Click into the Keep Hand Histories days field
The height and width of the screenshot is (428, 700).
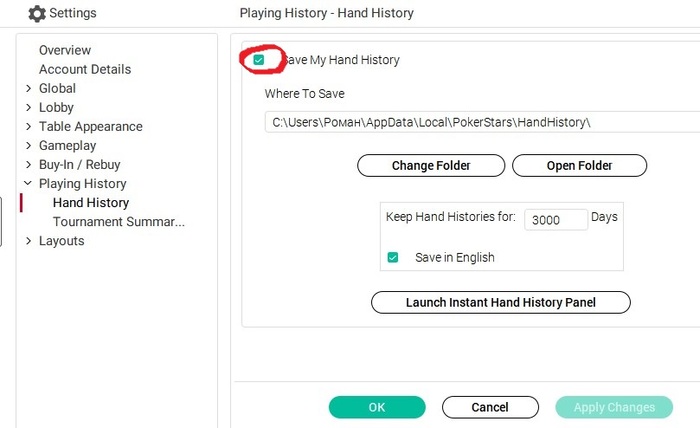(x=556, y=220)
